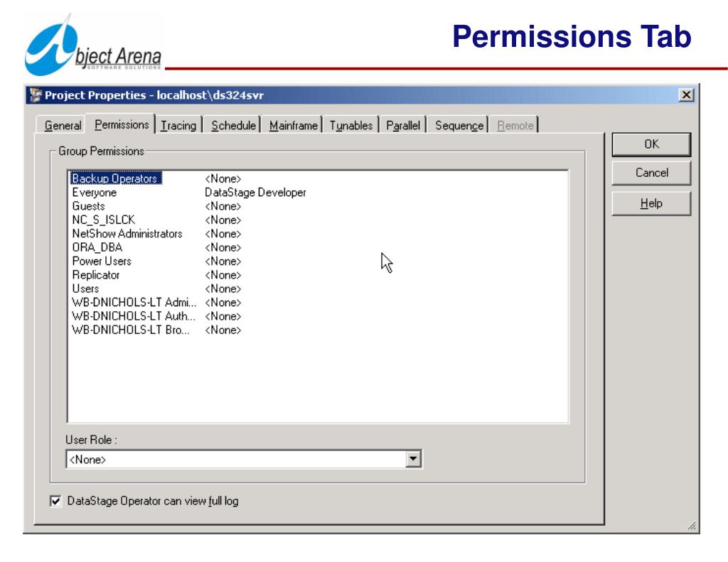This screenshot has width=728, height=562.
Task: Select the WB-DNICHOLS-LT Auth... group
Action: [x=134, y=316]
